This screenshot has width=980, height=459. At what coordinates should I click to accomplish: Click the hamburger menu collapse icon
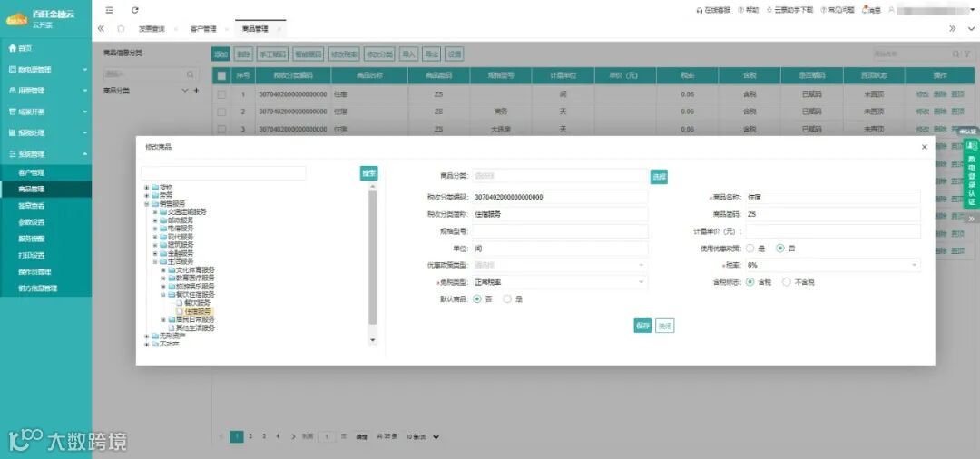pos(110,10)
